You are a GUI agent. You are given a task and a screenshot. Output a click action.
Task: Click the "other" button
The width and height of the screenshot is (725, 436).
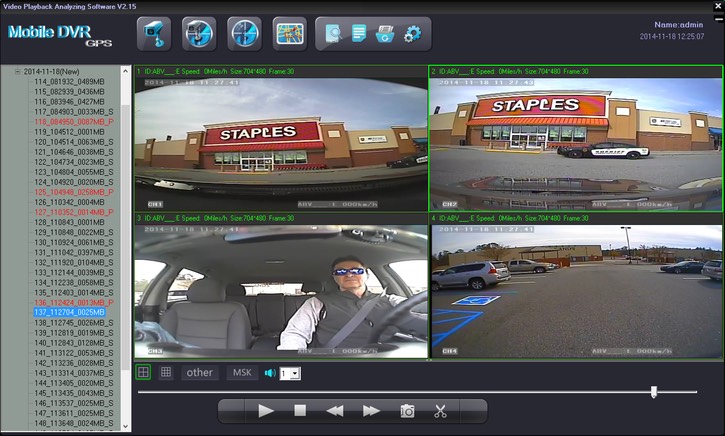200,372
